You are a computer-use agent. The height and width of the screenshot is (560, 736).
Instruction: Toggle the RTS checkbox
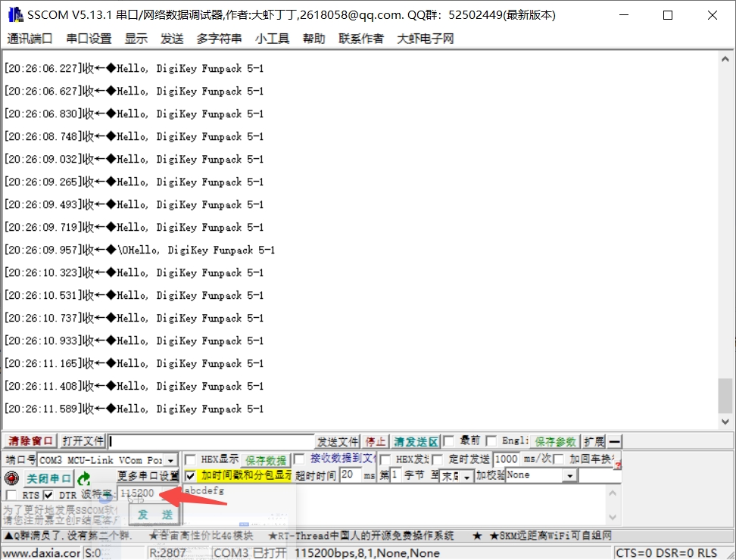pyautogui.click(x=11, y=495)
